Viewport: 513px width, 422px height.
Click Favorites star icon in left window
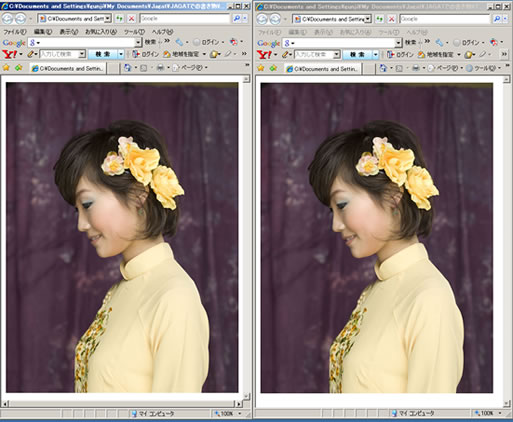click(x=6, y=68)
